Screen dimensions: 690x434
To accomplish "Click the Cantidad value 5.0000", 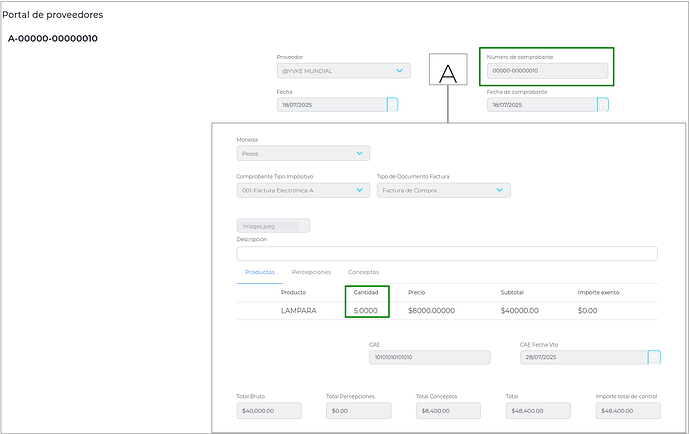I will pyautogui.click(x=366, y=311).
